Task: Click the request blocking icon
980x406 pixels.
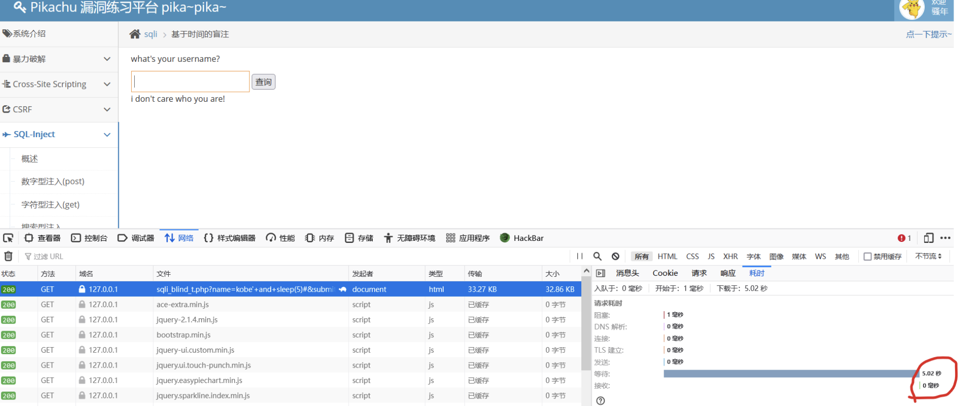Action: tap(616, 256)
